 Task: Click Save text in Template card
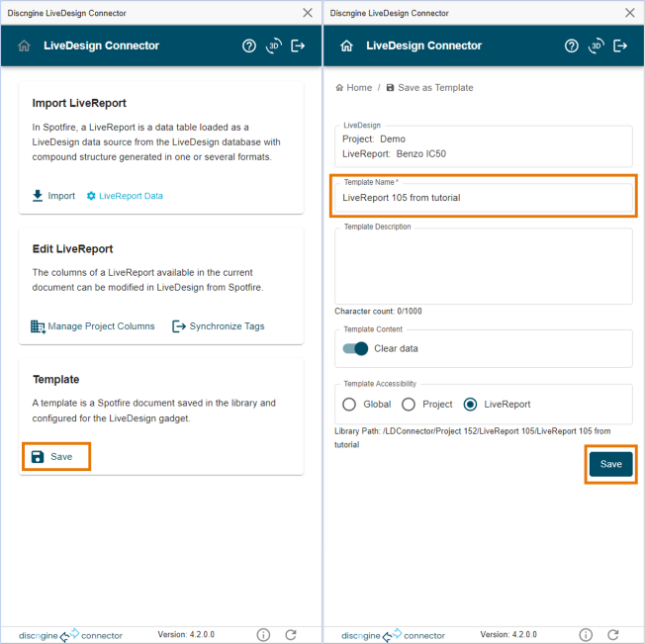[x=61, y=456]
